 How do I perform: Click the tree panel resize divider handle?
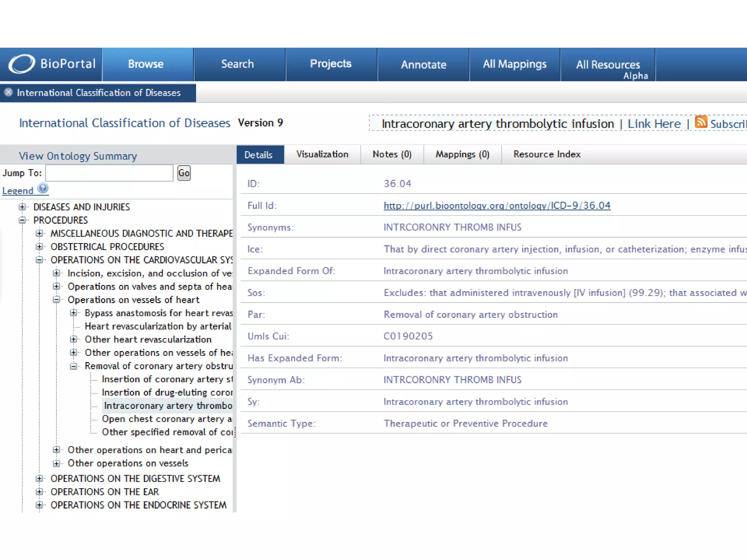[x=235, y=432]
